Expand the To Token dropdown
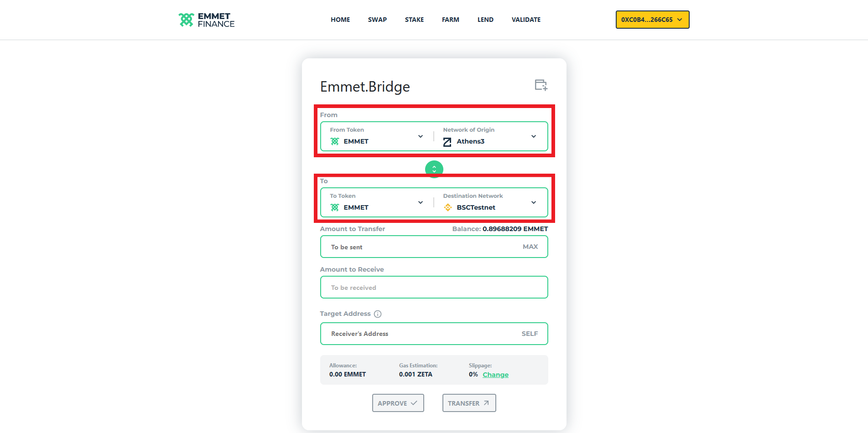868x433 pixels. (x=420, y=202)
